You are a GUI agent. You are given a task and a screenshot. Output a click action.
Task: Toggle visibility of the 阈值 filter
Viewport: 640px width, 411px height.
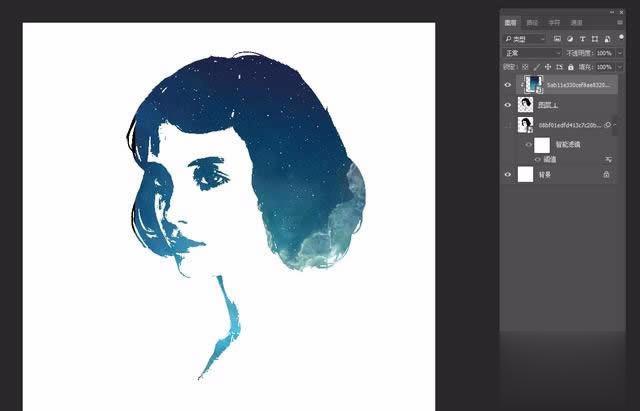pos(538,160)
